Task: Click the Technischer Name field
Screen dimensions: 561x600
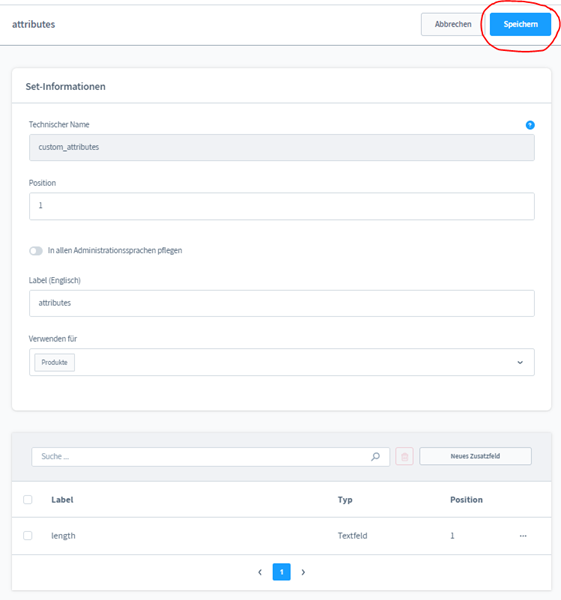Action: pyautogui.click(x=282, y=147)
